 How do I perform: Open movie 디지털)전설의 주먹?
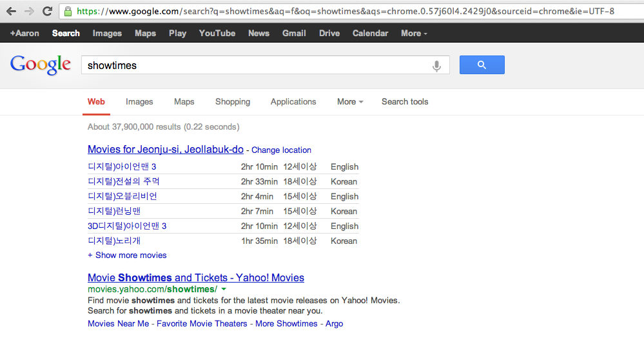tap(124, 181)
